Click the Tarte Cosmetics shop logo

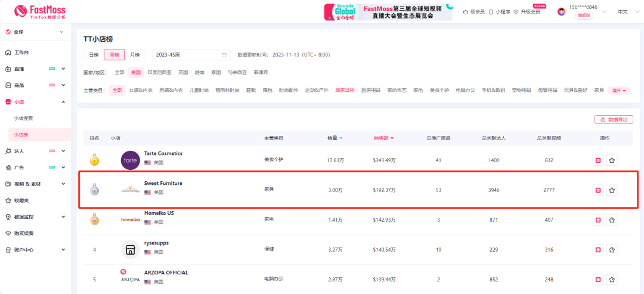130,160
